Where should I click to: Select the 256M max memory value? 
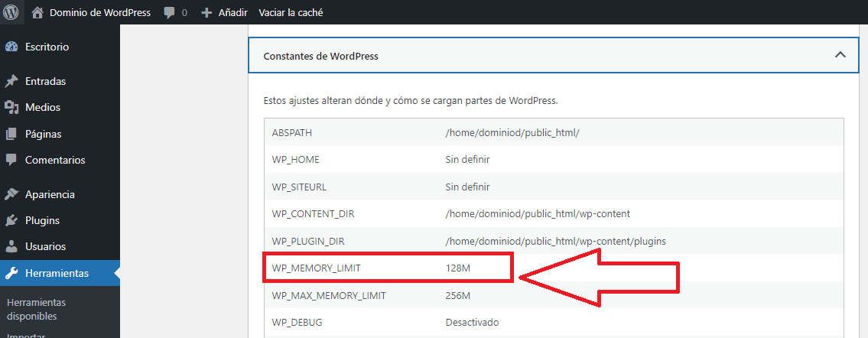[x=458, y=295]
